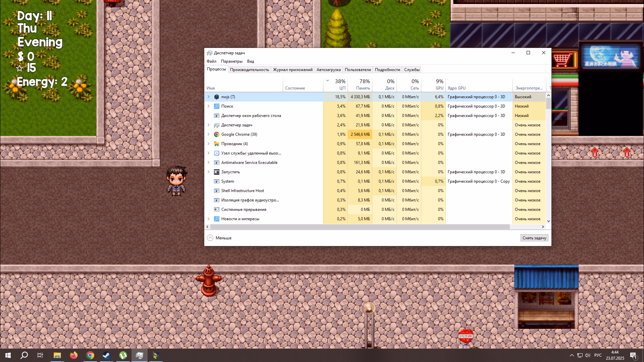Click the Диспетчер задач process row icon
The image size is (644, 362).
(x=217, y=125)
